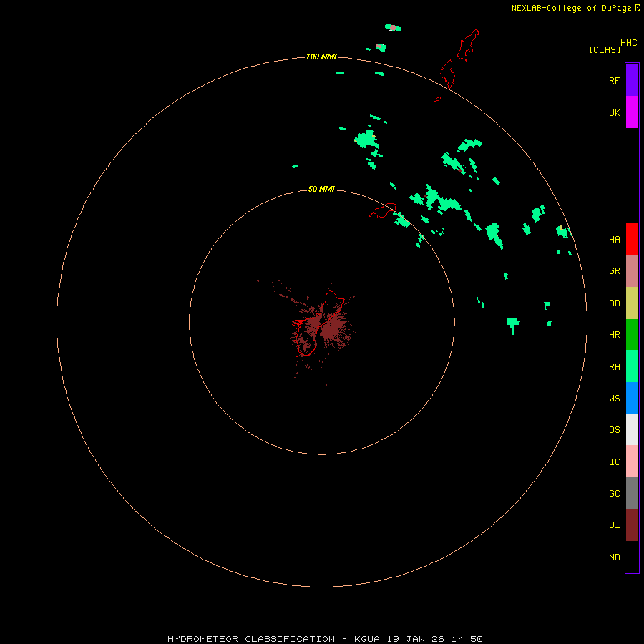
Task: Click the "19 JAN 26" date text
Action: click(x=416, y=639)
